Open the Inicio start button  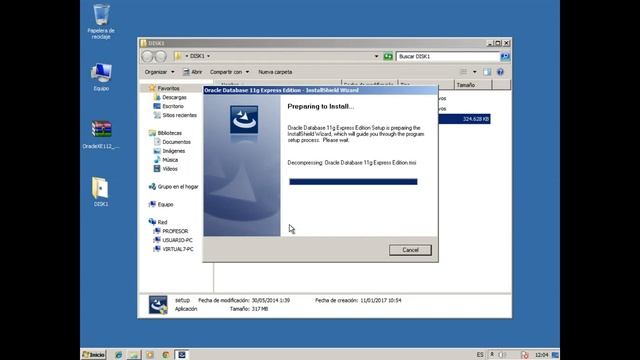point(94,355)
